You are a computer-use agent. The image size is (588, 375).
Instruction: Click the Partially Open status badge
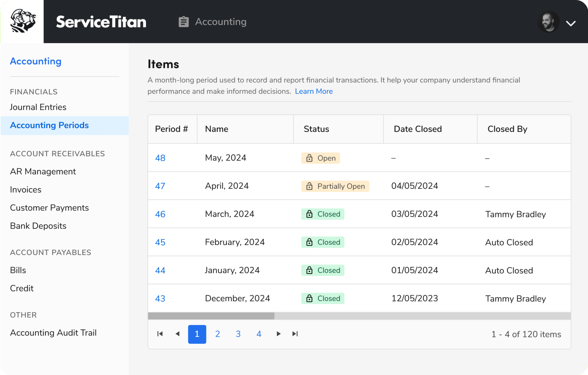(x=335, y=186)
